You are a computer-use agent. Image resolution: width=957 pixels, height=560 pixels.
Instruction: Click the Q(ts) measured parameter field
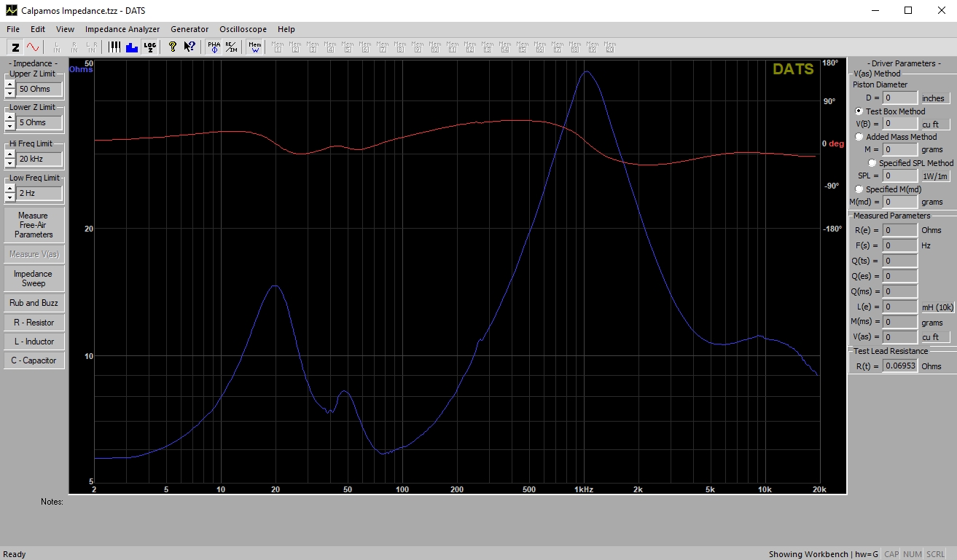(900, 261)
